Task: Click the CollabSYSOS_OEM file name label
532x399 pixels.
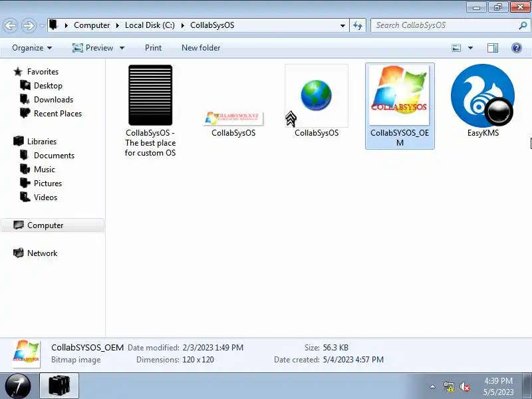Action: pyautogui.click(x=400, y=138)
